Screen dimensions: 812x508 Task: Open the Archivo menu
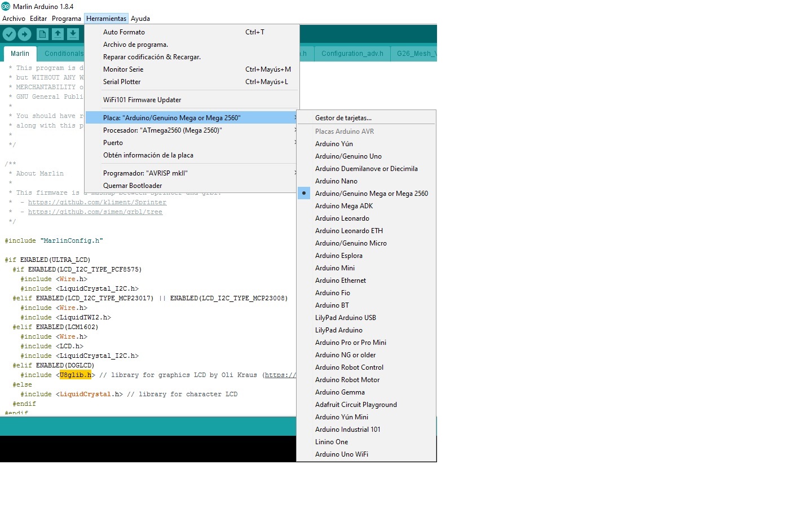tap(14, 19)
